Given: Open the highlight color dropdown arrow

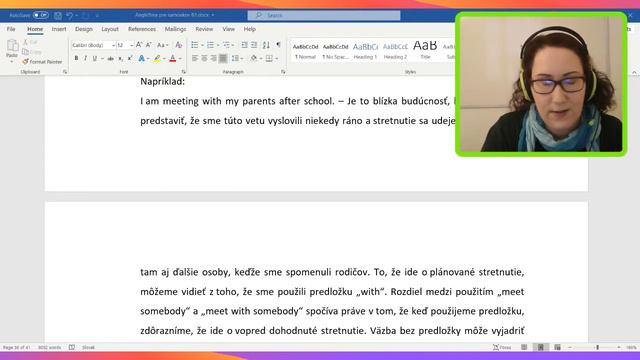Looking at the screenshot, I should pyautogui.click(x=164, y=59).
